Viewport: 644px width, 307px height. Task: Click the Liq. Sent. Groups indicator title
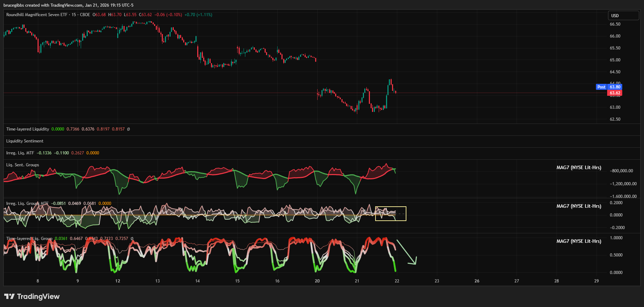22,165
